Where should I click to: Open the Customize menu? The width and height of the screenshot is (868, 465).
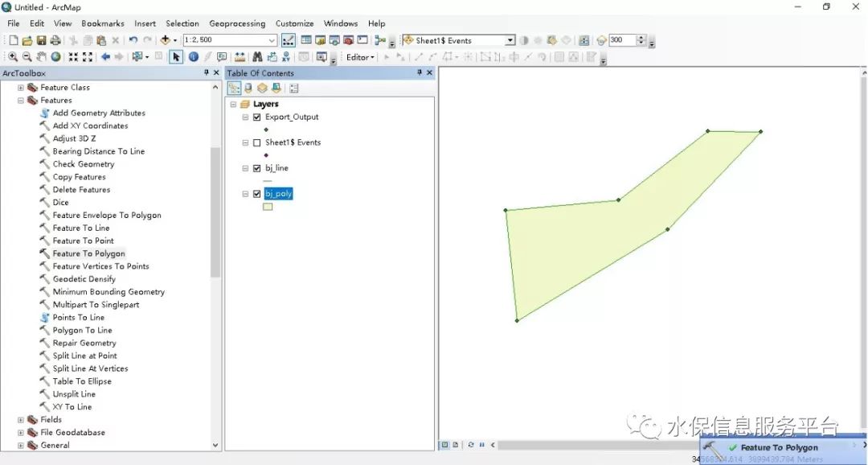294,23
